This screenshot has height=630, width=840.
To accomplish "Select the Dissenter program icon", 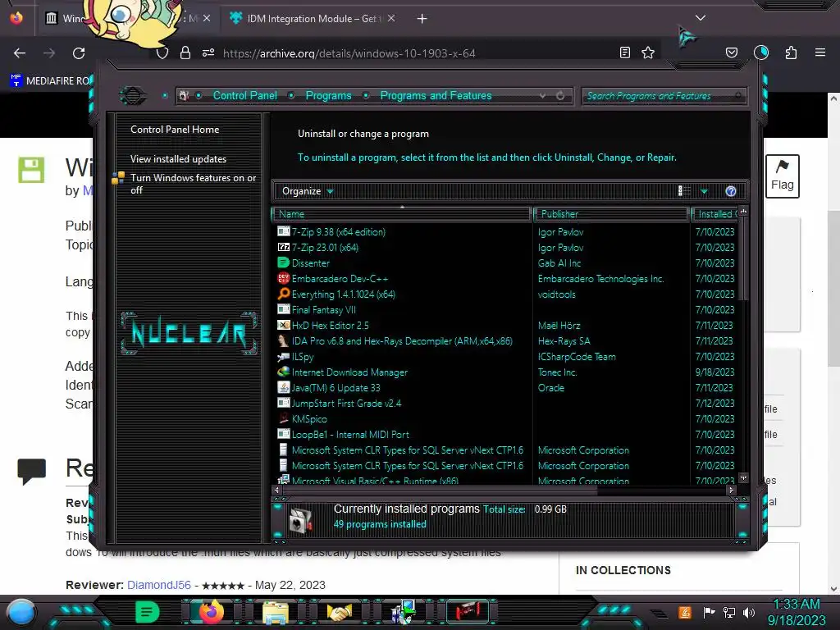I will pos(283,263).
